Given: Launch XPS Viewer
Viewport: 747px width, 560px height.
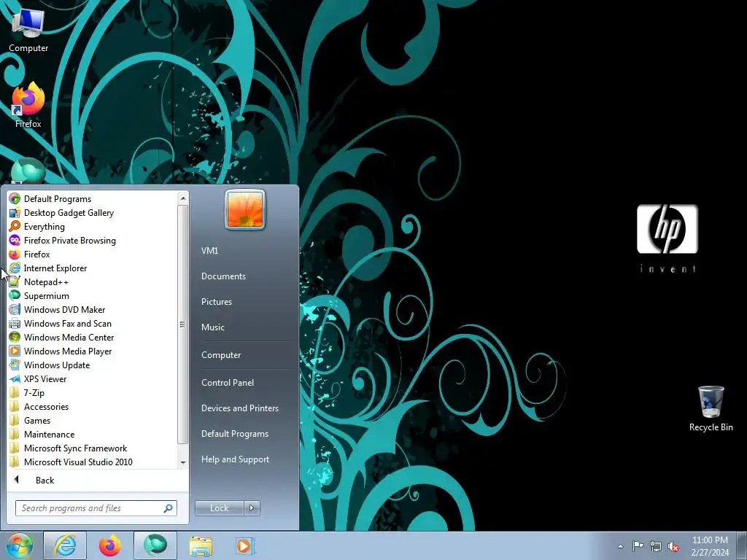Looking at the screenshot, I should pos(93,378).
